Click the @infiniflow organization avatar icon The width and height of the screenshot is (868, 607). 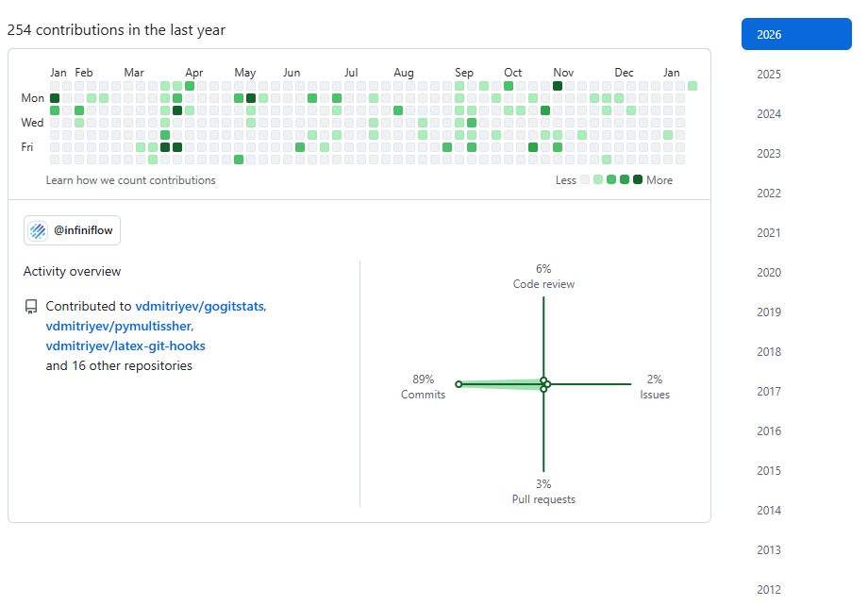coord(38,230)
